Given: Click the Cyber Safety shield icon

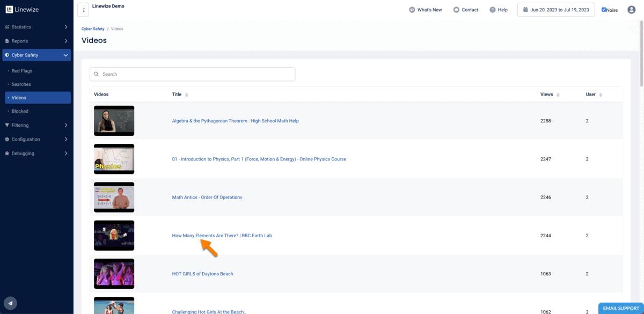Looking at the screenshot, I should click(x=7, y=55).
